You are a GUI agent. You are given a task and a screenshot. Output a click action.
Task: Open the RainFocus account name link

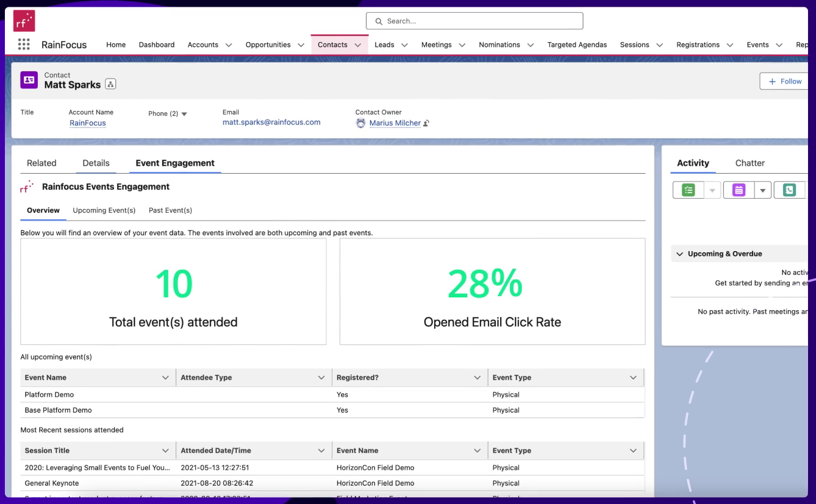(x=88, y=122)
